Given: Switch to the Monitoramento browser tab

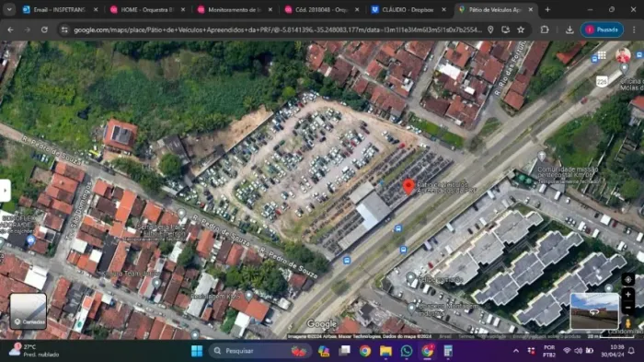Looking at the screenshot, I should [x=234, y=9].
